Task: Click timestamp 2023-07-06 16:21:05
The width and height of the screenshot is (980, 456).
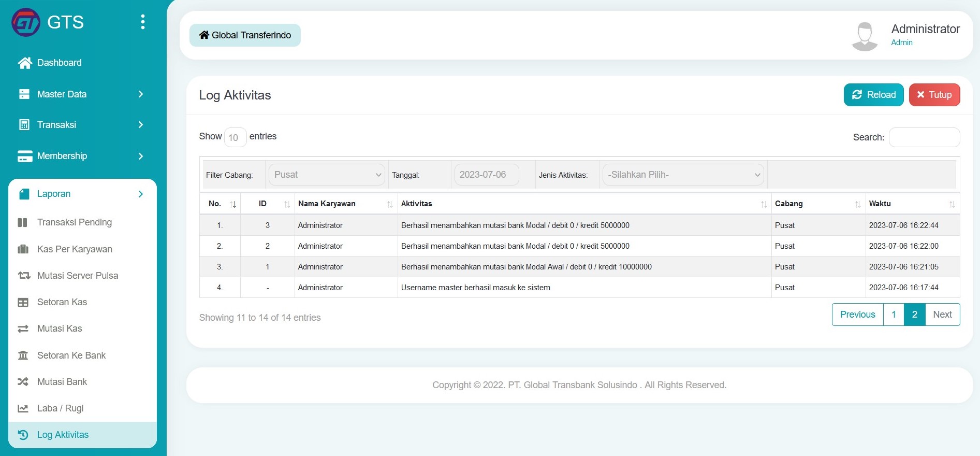Action: pos(903,267)
